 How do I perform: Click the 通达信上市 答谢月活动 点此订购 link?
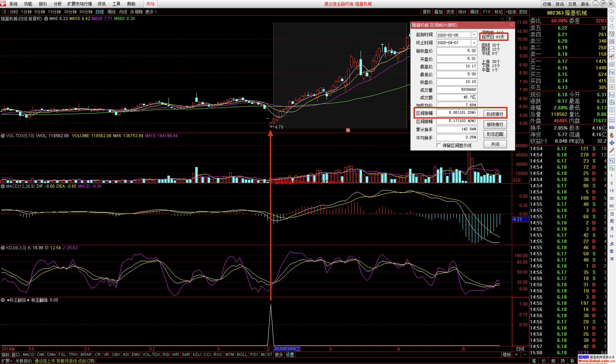[x=64, y=361]
